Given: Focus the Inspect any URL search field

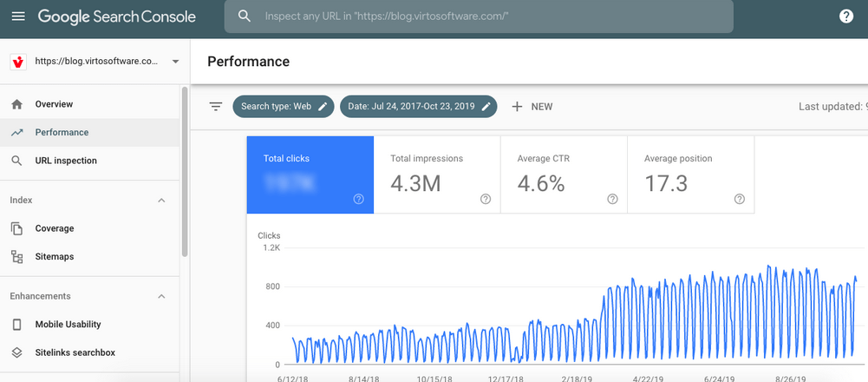Looking at the screenshot, I should pyautogui.click(x=479, y=16).
